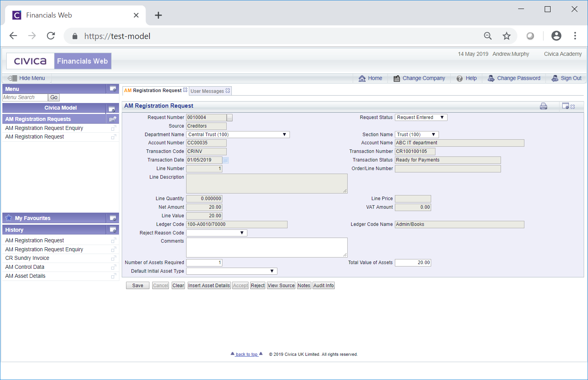Click the Comments text area

coord(267,248)
